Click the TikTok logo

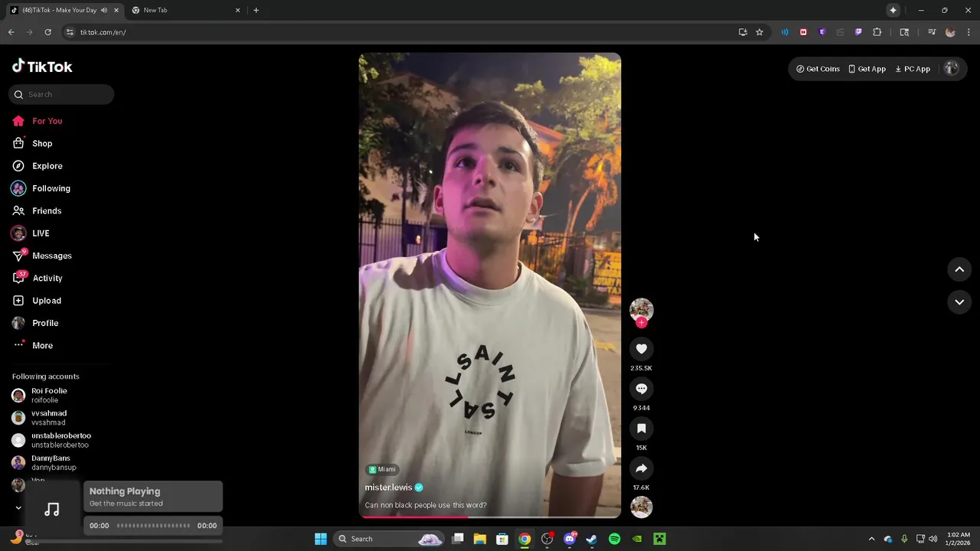[42, 67]
